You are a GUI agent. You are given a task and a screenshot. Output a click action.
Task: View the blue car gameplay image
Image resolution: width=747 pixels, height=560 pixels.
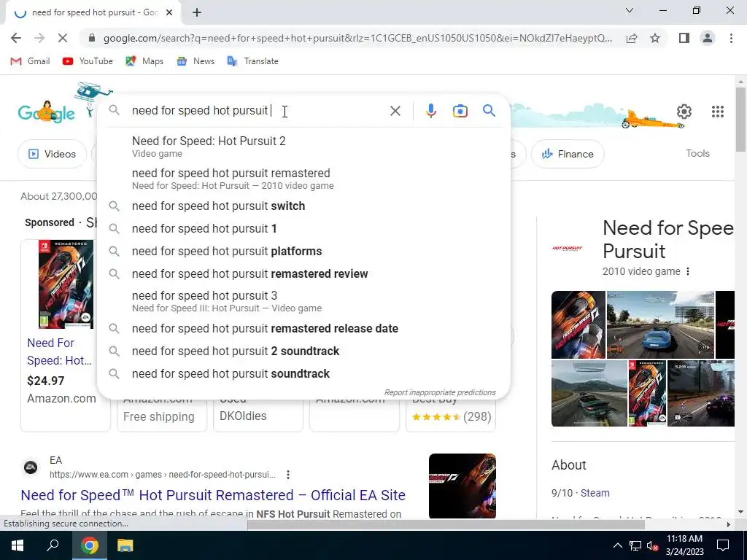(659, 324)
